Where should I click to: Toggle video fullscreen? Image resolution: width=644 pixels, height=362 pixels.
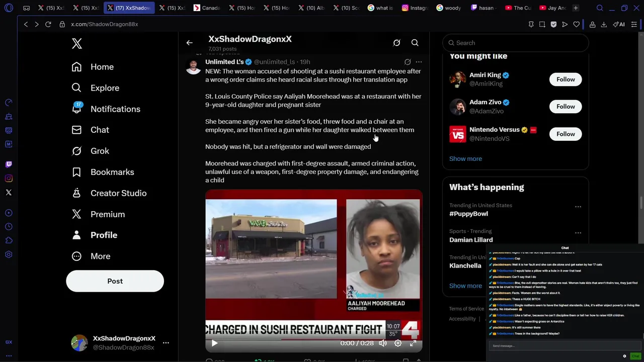coord(413,343)
